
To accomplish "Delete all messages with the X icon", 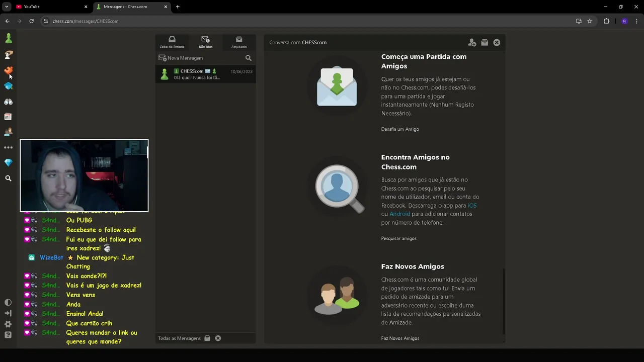I will pyautogui.click(x=218, y=338).
